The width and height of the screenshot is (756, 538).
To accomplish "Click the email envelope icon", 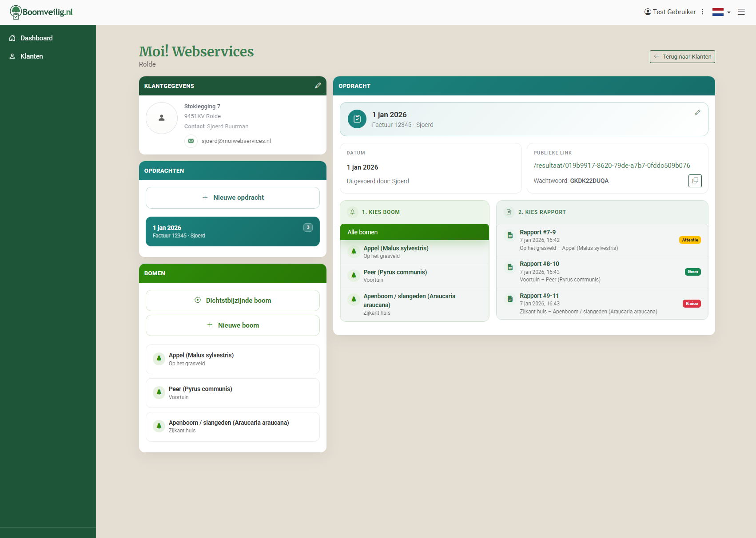I will pyautogui.click(x=191, y=141).
